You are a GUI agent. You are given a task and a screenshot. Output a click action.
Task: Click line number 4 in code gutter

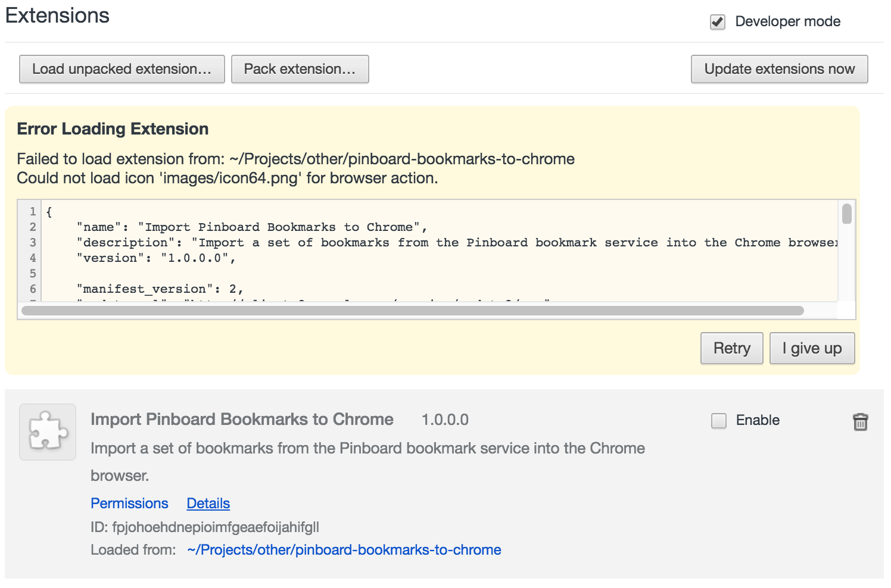[33, 258]
